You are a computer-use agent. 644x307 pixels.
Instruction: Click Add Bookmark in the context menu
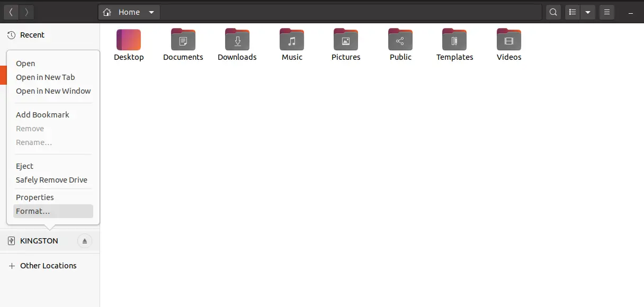42,114
